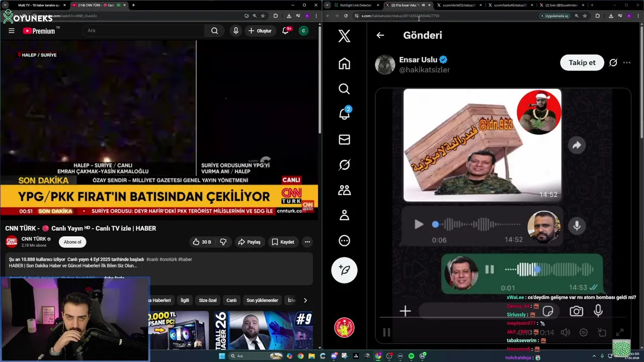Open X Explore search icon
The image size is (644, 362).
click(344, 89)
